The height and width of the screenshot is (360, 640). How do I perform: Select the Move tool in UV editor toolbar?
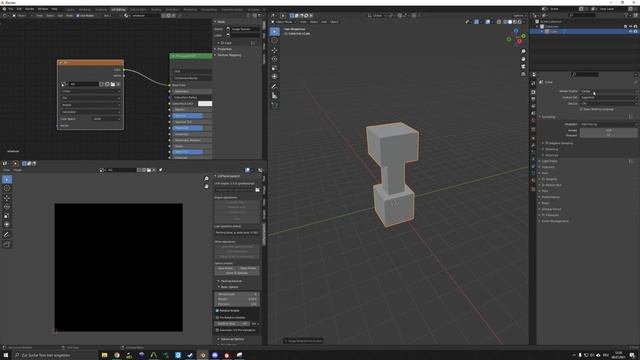click(x=7, y=198)
